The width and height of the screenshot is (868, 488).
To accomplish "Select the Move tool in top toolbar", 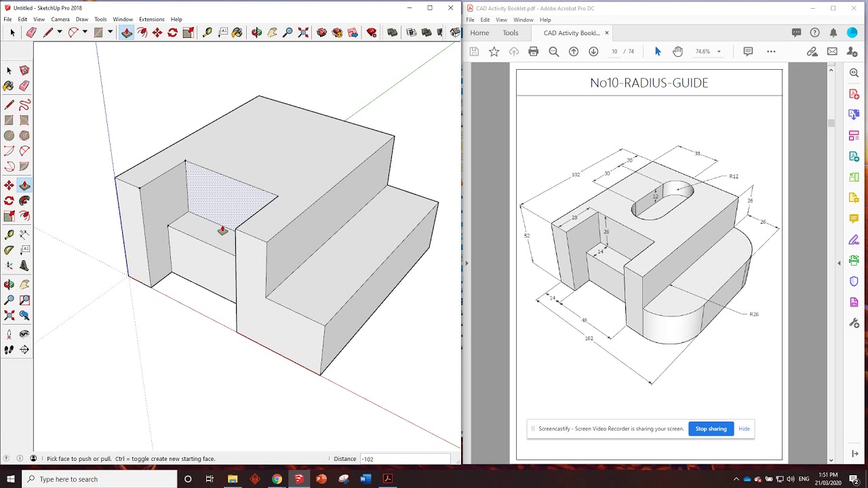I will (157, 33).
